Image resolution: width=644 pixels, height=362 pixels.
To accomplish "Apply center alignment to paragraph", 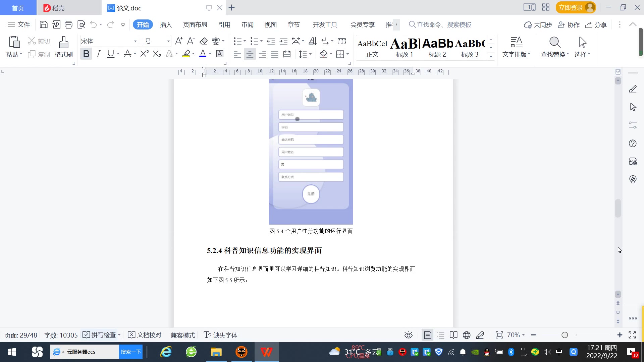I will click(250, 54).
